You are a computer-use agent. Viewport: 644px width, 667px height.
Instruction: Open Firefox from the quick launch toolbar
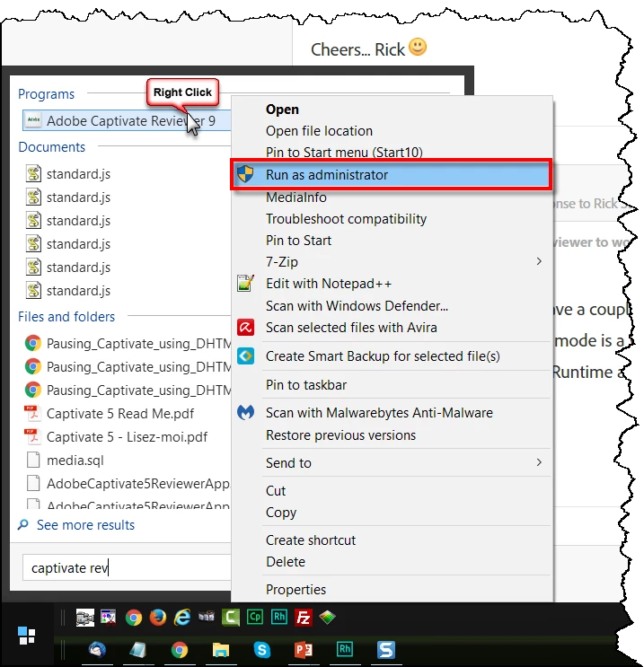(158, 618)
